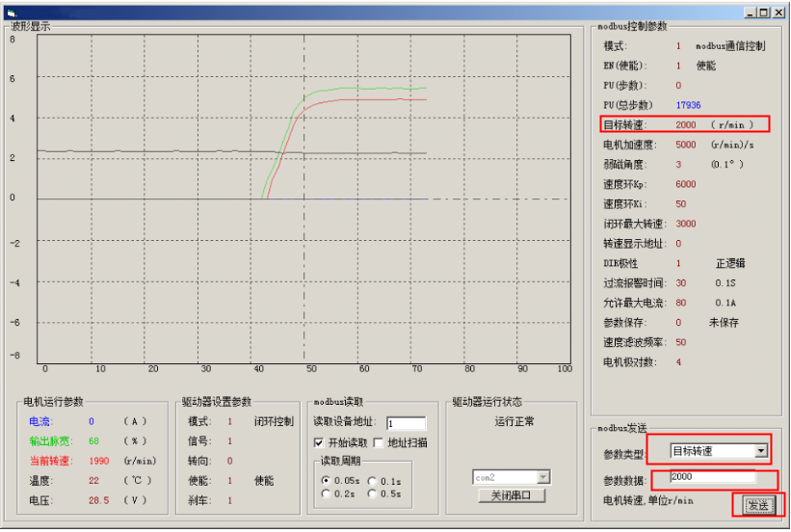Click the 电机加速度 value 5000
Viewport: 791px width, 532px height.
(687, 145)
